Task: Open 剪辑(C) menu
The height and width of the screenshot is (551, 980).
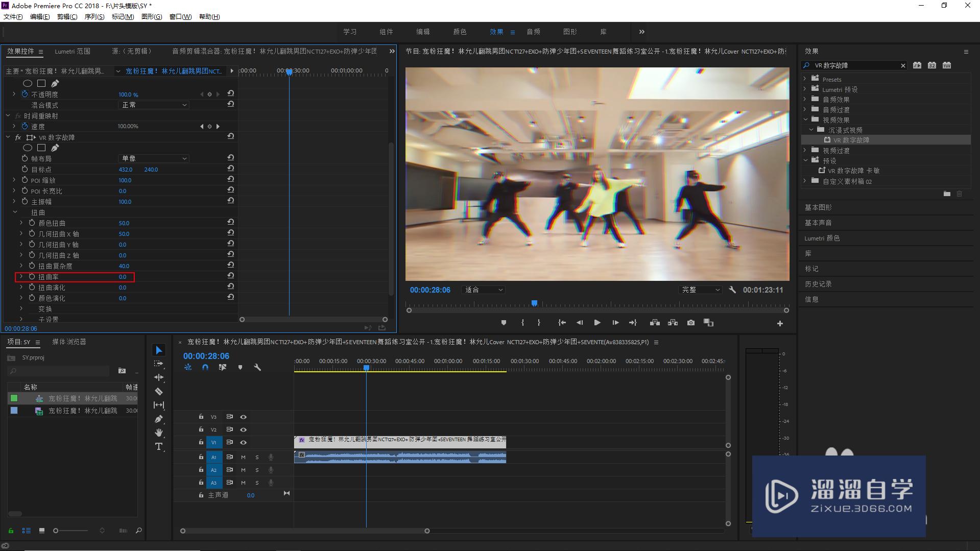Action: pyautogui.click(x=67, y=16)
